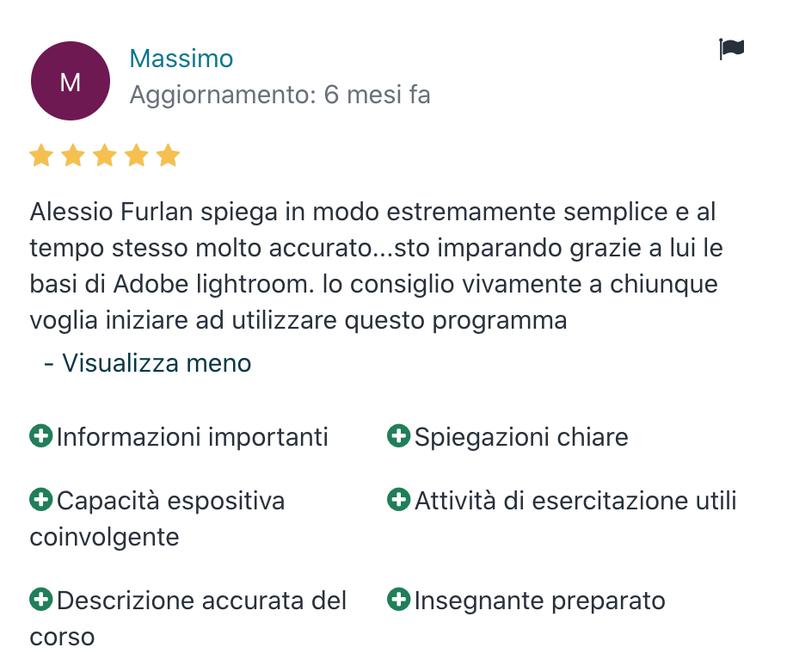The width and height of the screenshot is (787, 672).
Task: Click plus icon beside Capacità espositiva coinvolgente
Action: coord(41,499)
